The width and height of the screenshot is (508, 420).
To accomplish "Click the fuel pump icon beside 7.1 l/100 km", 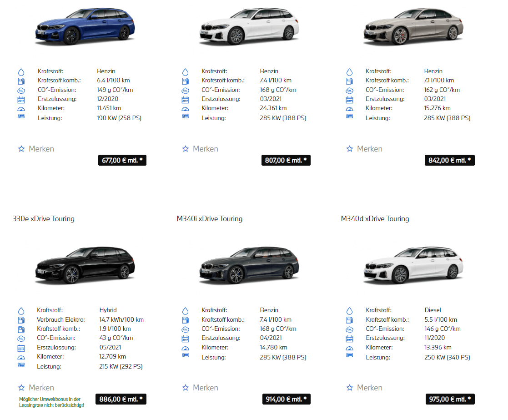I will point(350,81).
